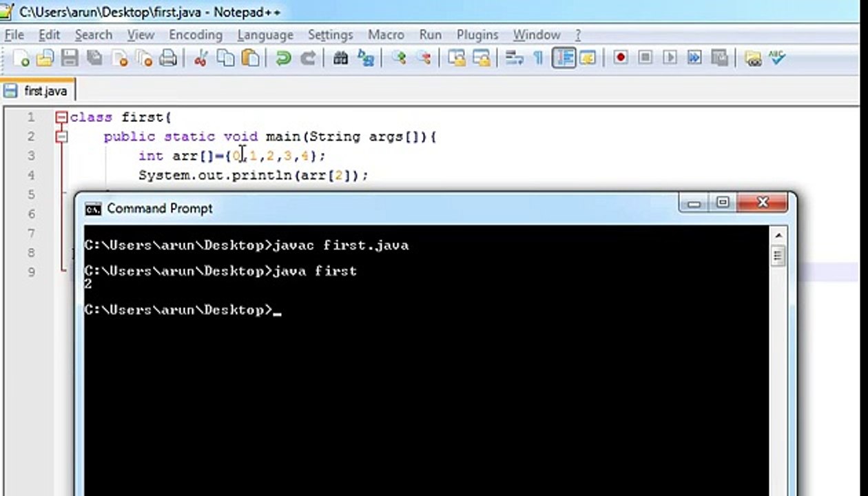Click the Open file folder icon
Image resolution: width=868 pixels, height=496 pixels.
[x=45, y=59]
